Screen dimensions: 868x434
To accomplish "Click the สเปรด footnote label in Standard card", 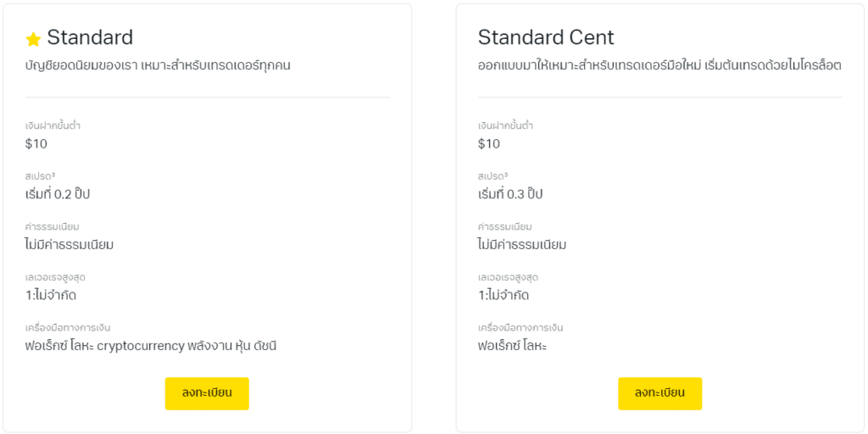I will [x=40, y=176].
